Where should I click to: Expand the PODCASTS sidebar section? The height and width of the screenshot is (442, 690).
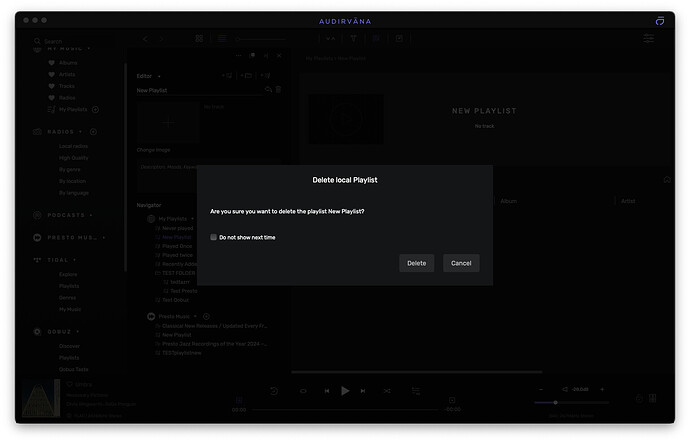[x=91, y=215]
